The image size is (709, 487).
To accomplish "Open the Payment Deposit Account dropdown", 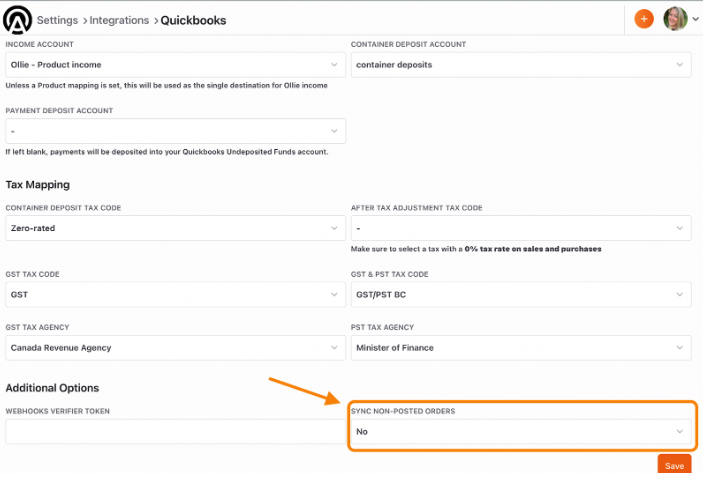I will [x=175, y=131].
